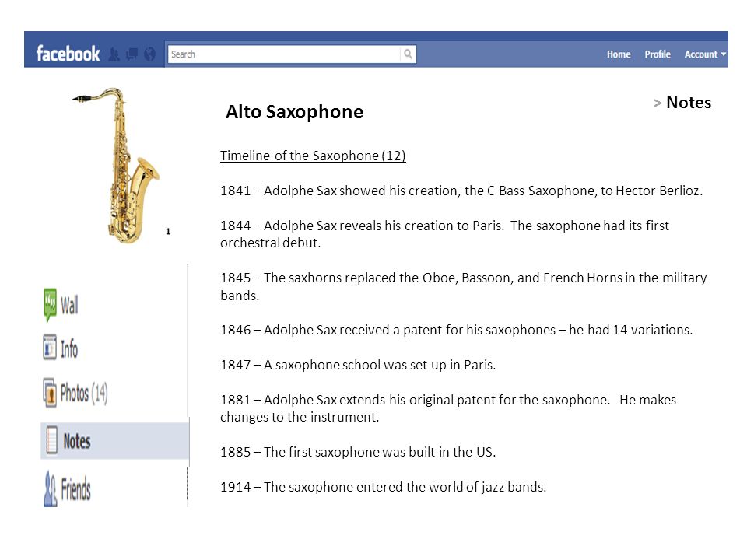Image resolution: width=747 pixels, height=560 pixels.
Task: Click the search magnifier icon
Action: [x=408, y=54]
